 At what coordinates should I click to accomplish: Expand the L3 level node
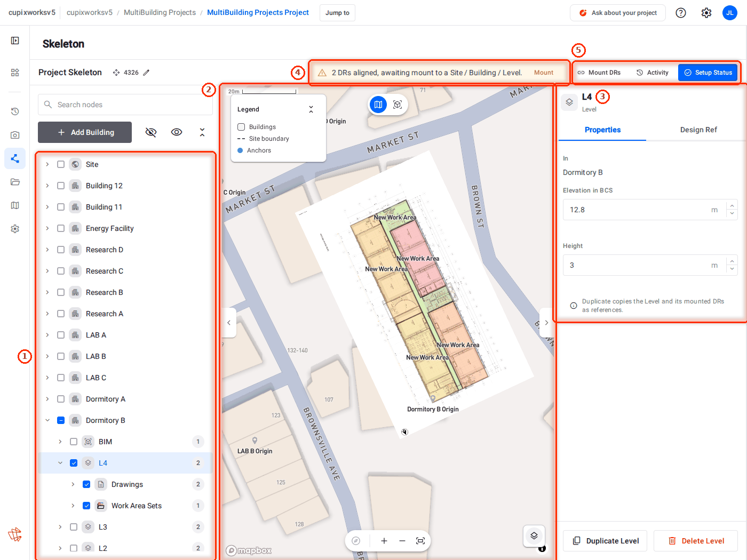tap(60, 527)
